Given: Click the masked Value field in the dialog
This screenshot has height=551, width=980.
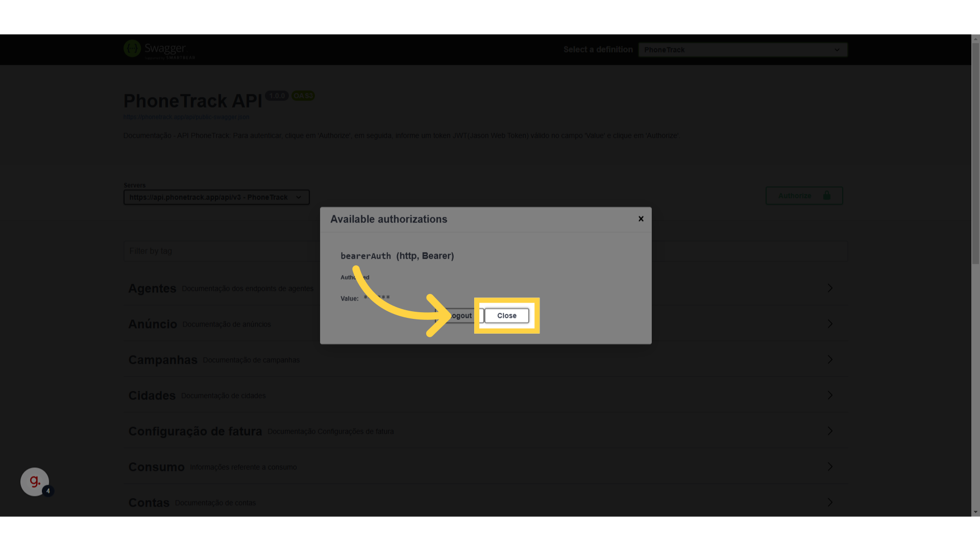Looking at the screenshot, I should [x=377, y=298].
